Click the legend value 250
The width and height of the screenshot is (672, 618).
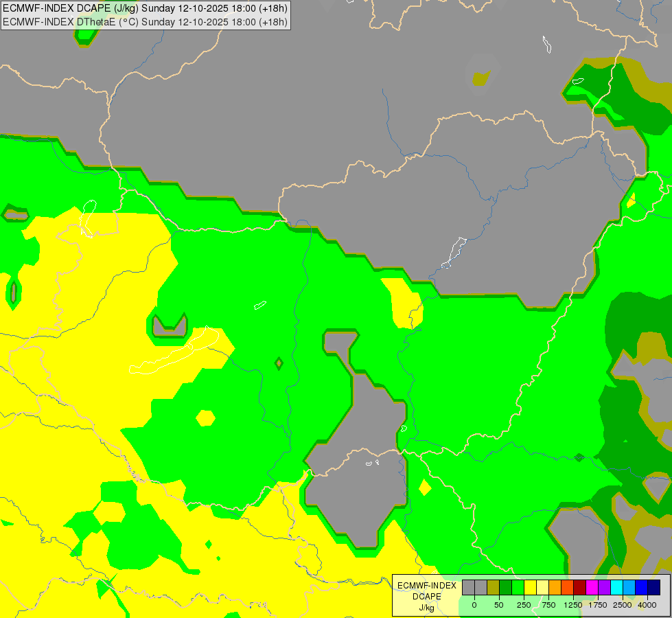point(524,605)
